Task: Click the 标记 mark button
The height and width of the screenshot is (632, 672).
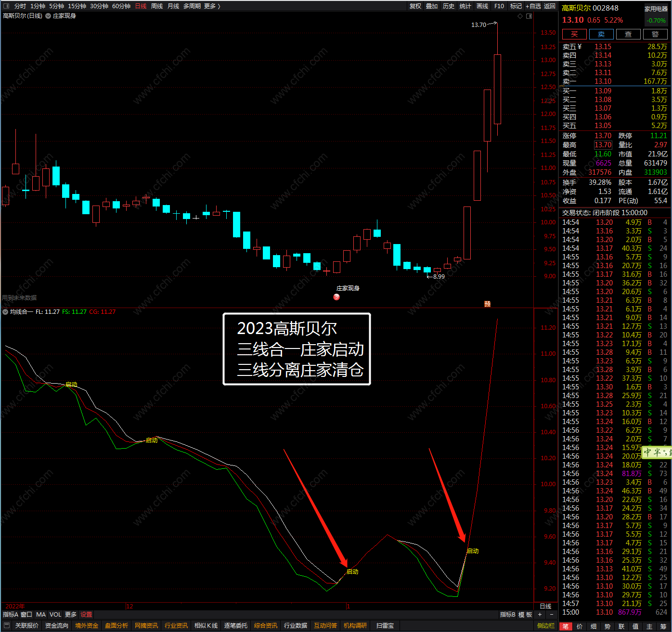Action: point(516,6)
